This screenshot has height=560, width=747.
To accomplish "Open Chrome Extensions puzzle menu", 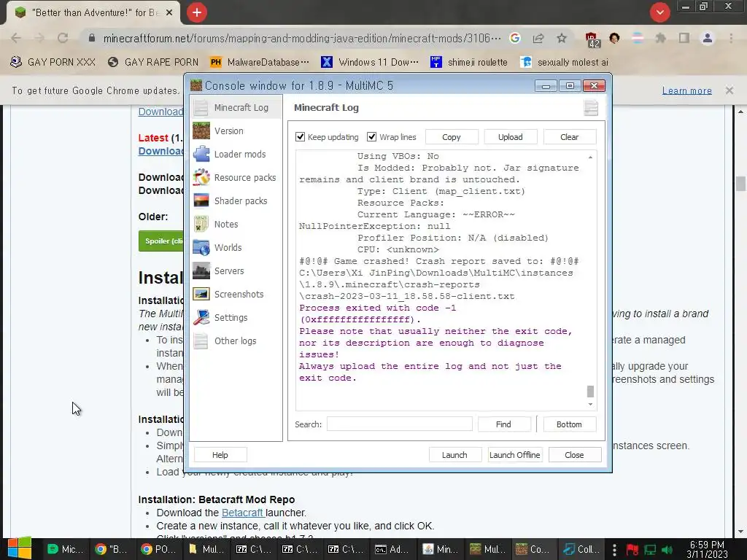I will 661,38.
